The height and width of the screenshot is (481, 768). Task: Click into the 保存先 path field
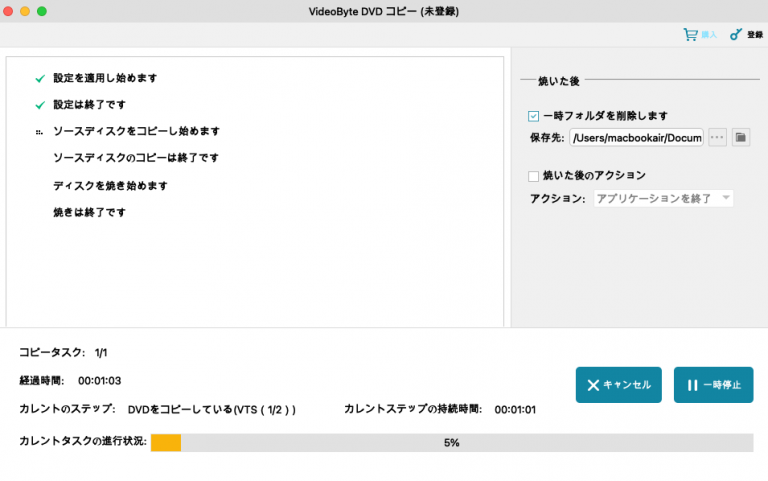click(636, 137)
